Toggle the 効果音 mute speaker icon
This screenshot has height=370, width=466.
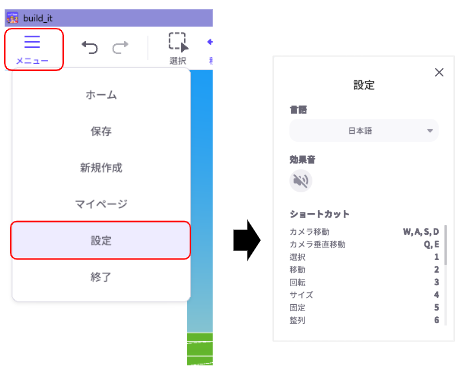pyautogui.click(x=301, y=181)
